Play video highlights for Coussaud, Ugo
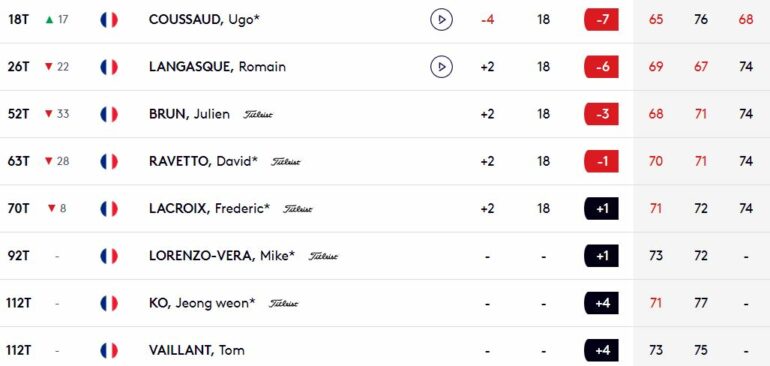Image resolution: width=770 pixels, height=366 pixels. click(441, 20)
